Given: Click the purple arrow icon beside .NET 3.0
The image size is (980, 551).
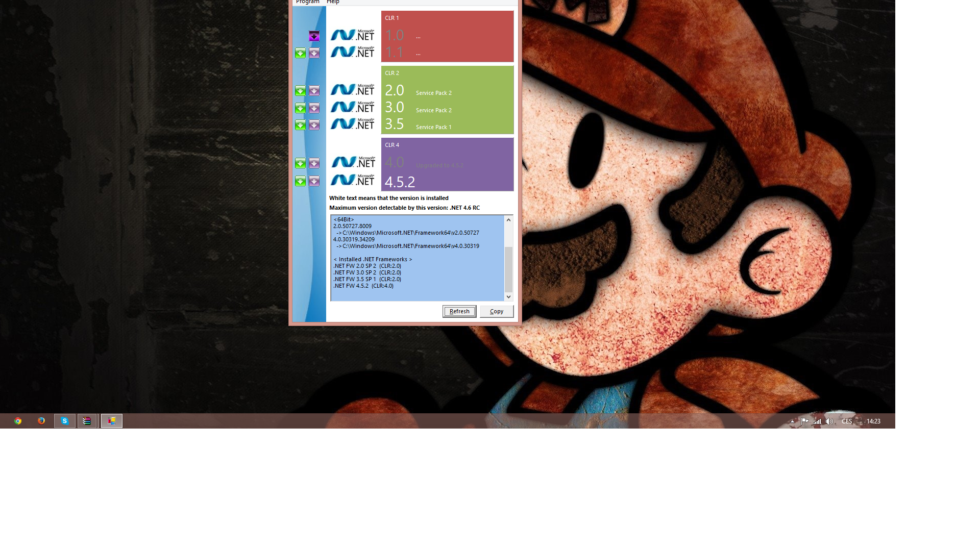Looking at the screenshot, I should click(314, 108).
